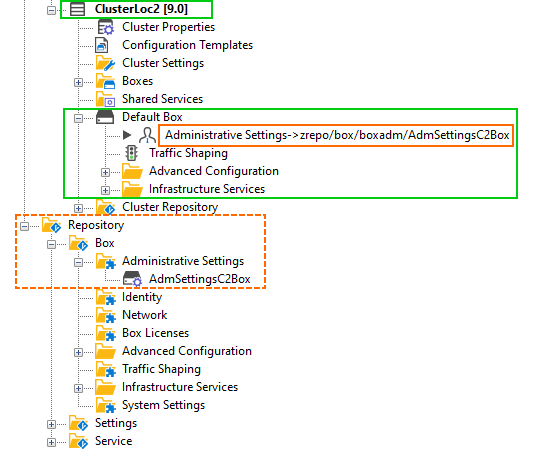
Task: Expand Infrastructure Services under Default Box
Action: click(105, 190)
